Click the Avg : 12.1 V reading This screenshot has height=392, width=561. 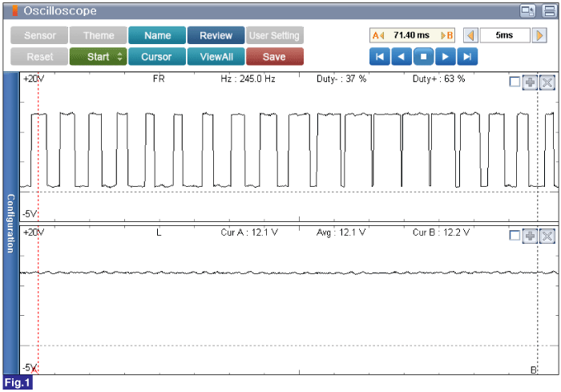(341, 232)
